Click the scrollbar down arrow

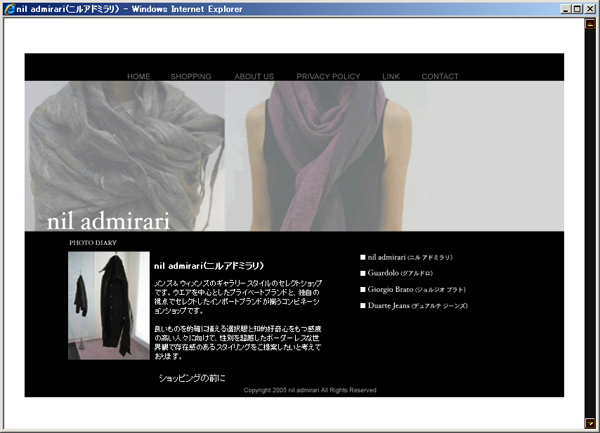(x=590, y=423)
